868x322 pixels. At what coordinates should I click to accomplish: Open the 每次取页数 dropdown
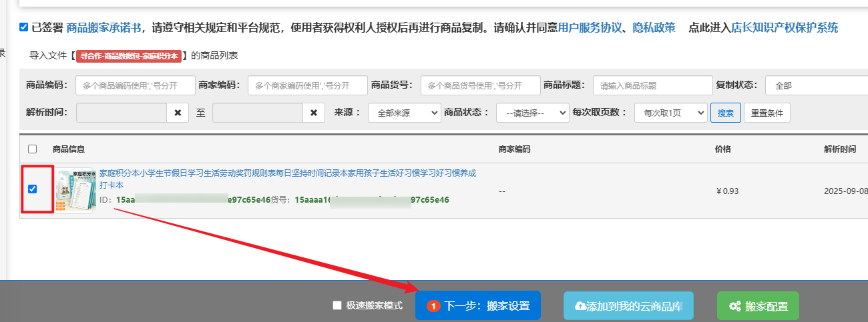[670, 113]
